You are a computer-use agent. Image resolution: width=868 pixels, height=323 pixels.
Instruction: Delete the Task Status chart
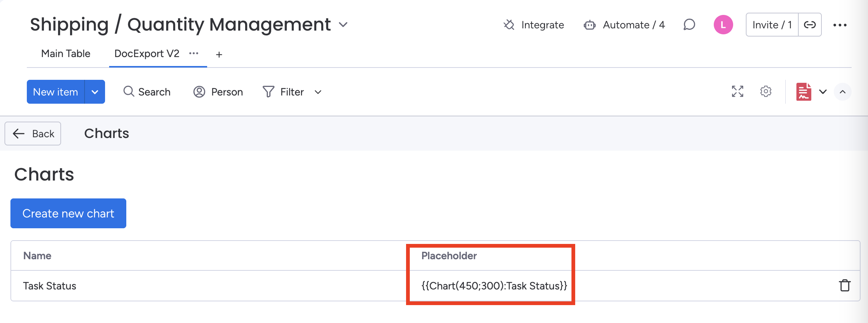(845, 285)
